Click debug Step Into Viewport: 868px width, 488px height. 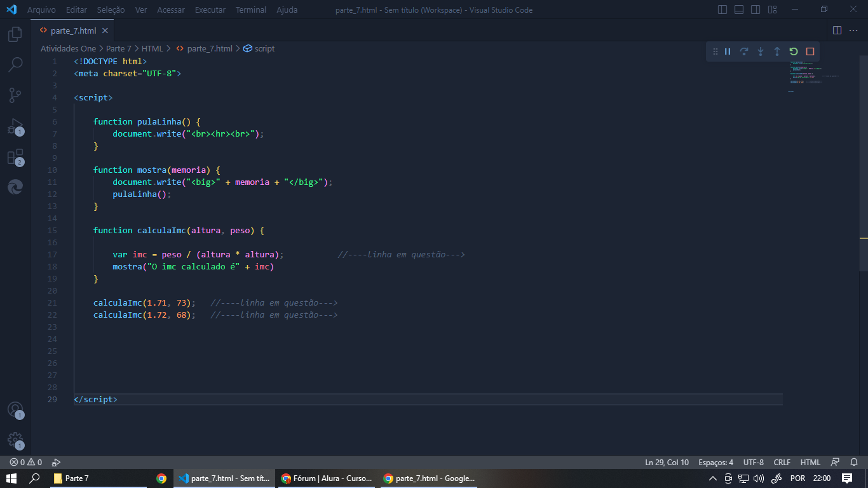point(761,51)
